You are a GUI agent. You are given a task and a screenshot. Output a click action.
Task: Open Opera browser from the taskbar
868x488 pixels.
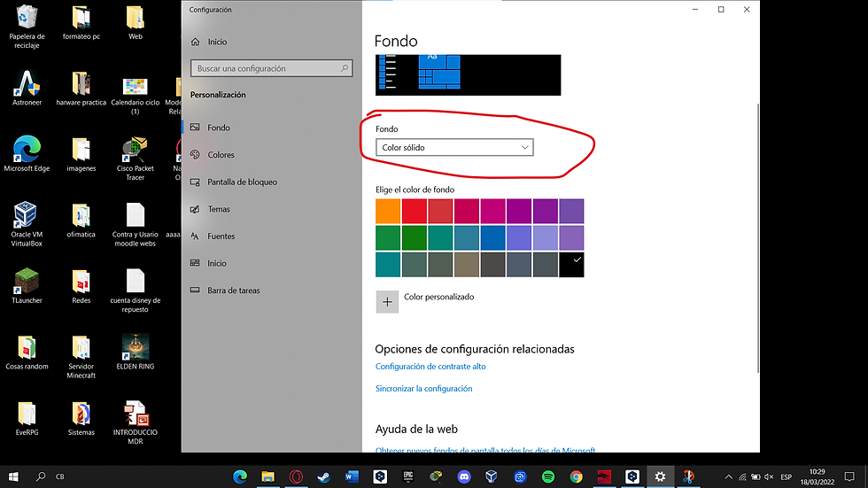296,476
